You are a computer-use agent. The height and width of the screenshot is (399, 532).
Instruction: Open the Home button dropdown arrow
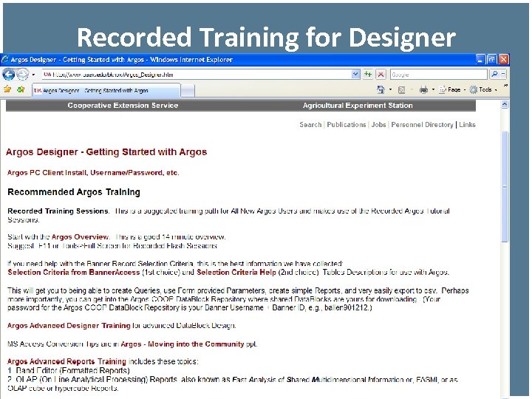390,90
